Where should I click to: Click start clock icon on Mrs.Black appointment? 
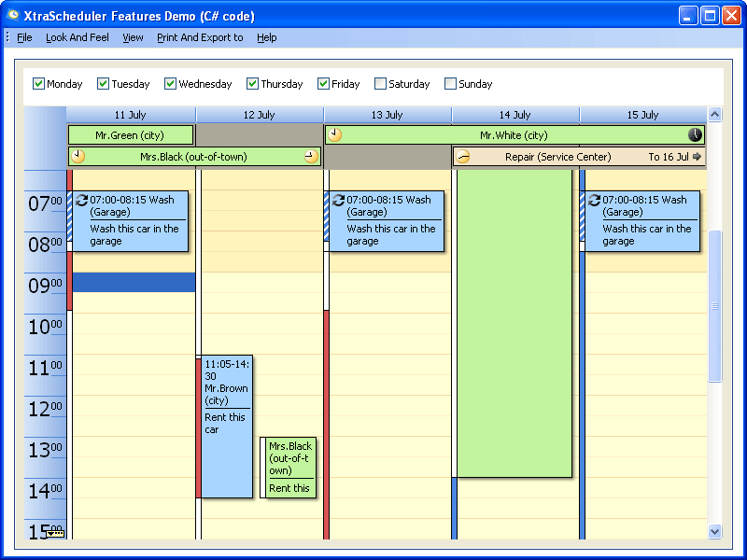pos(78,156)
